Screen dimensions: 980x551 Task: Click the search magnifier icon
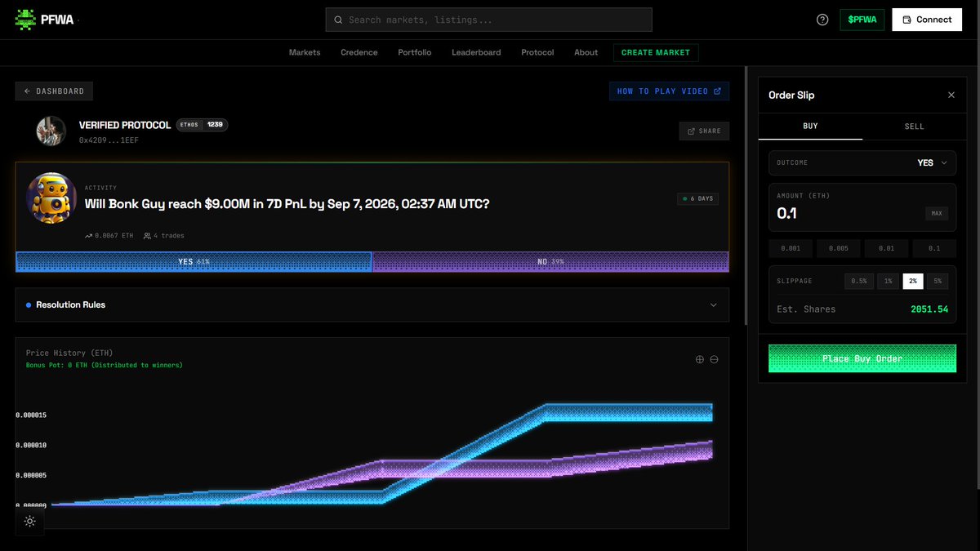(338, 20)
